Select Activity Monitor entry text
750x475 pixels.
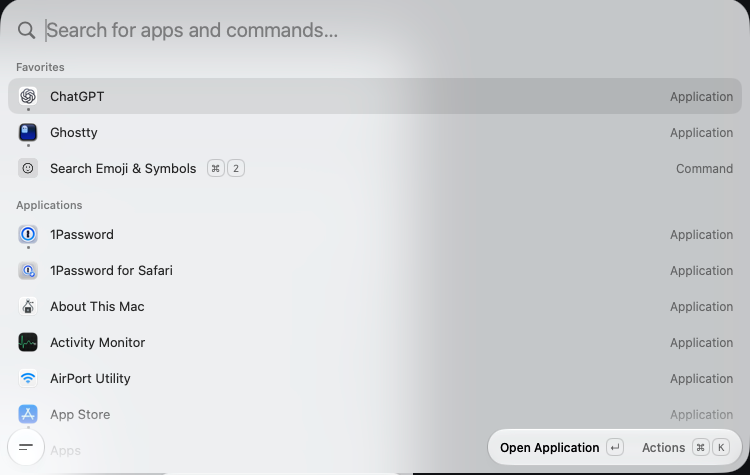coord(98,342)
